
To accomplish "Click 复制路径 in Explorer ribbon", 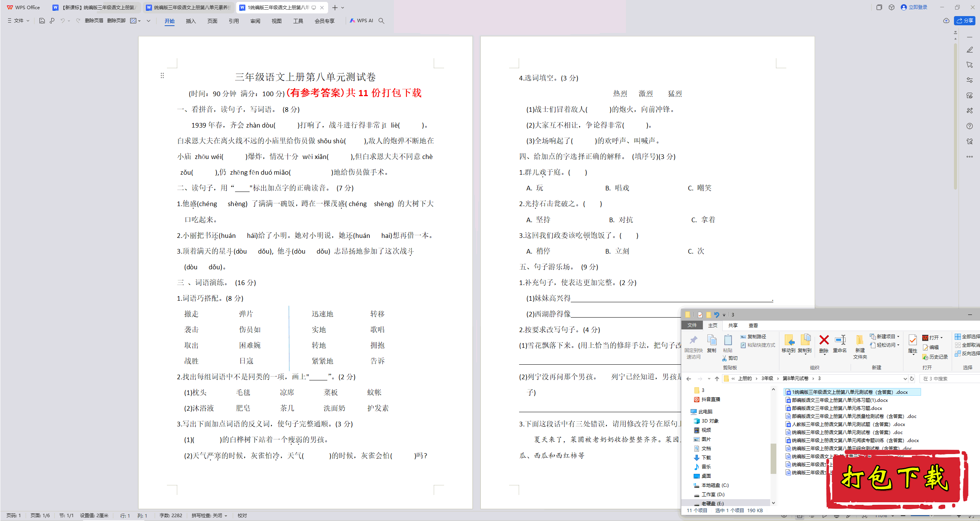I will [754, 336].
